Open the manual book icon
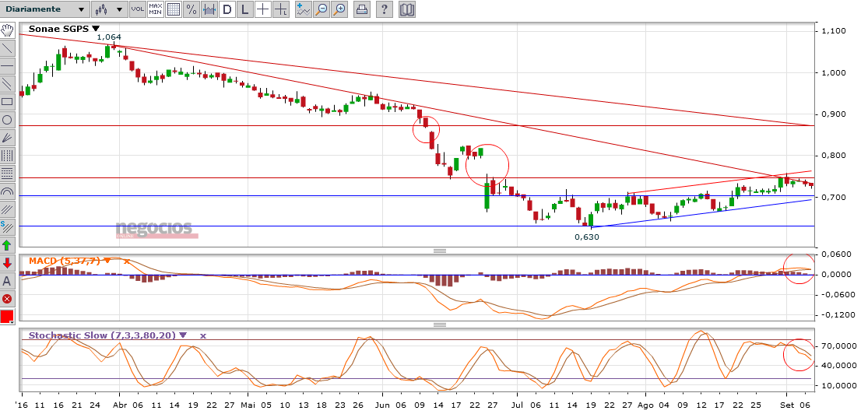 click(407, 9)
